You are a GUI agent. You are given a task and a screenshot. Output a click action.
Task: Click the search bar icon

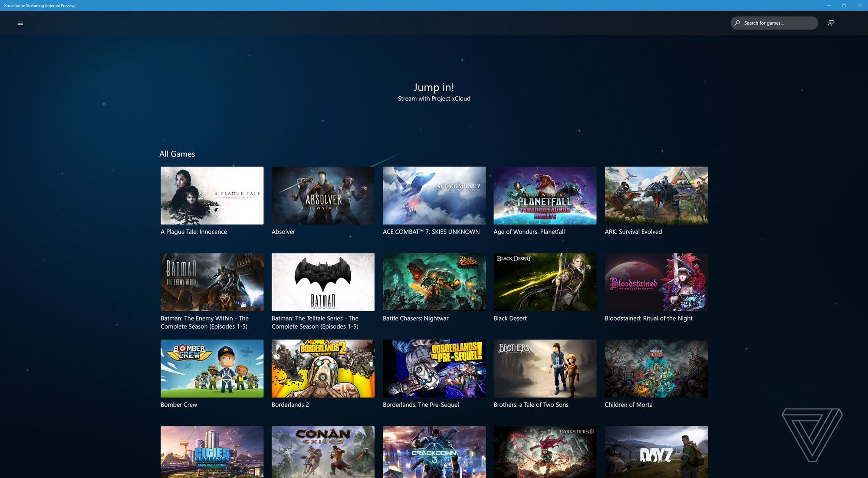(x=737, y=23)
